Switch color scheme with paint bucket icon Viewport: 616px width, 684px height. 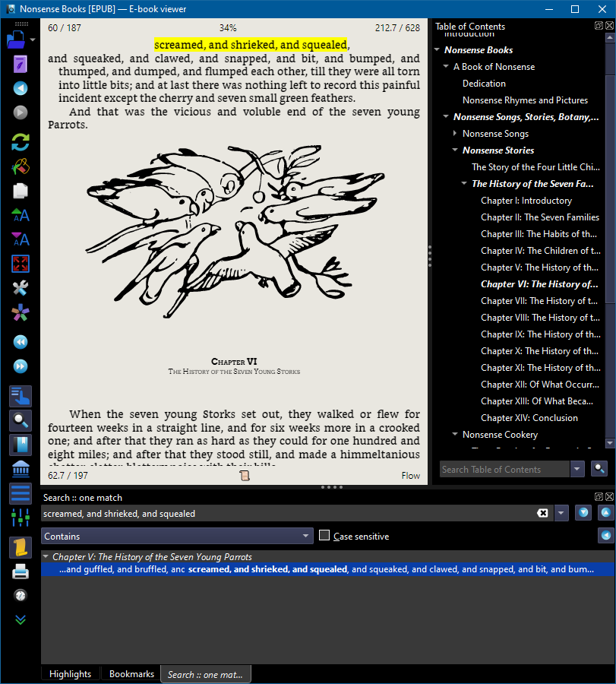(x=20, y=166)
